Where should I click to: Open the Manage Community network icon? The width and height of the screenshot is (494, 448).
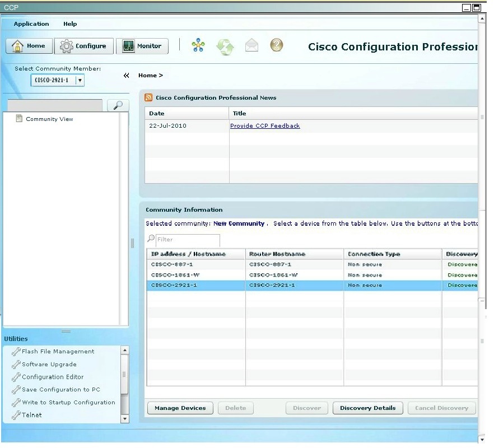(198, 45)
